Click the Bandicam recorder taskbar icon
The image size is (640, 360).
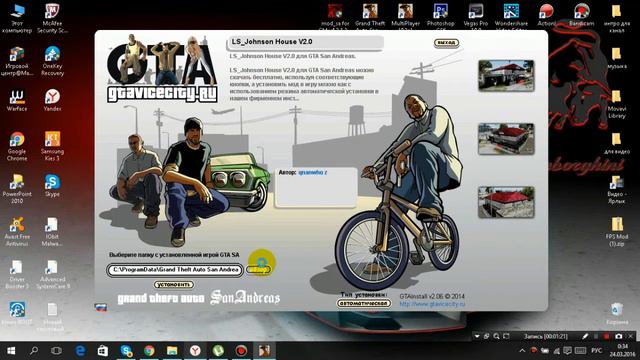(241, 351)
